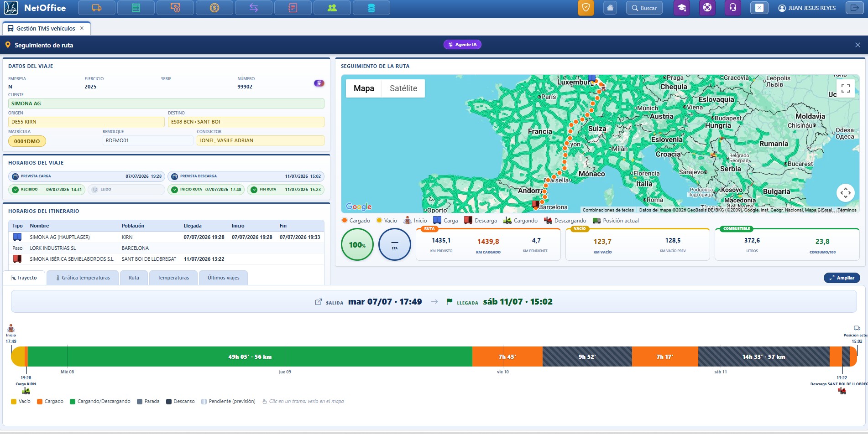Open the dollar coin module icon
The image size is (868, 434).
[x=214, y=8]
